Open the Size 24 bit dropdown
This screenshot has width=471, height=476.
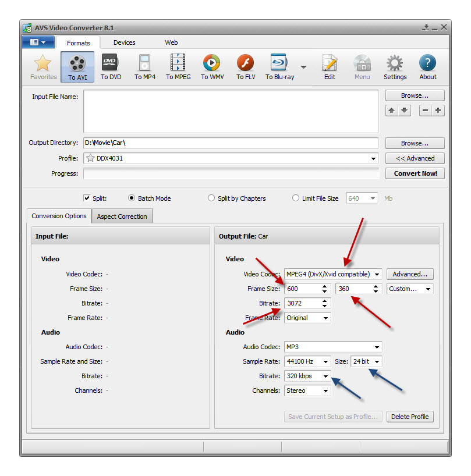pos(366,361)
